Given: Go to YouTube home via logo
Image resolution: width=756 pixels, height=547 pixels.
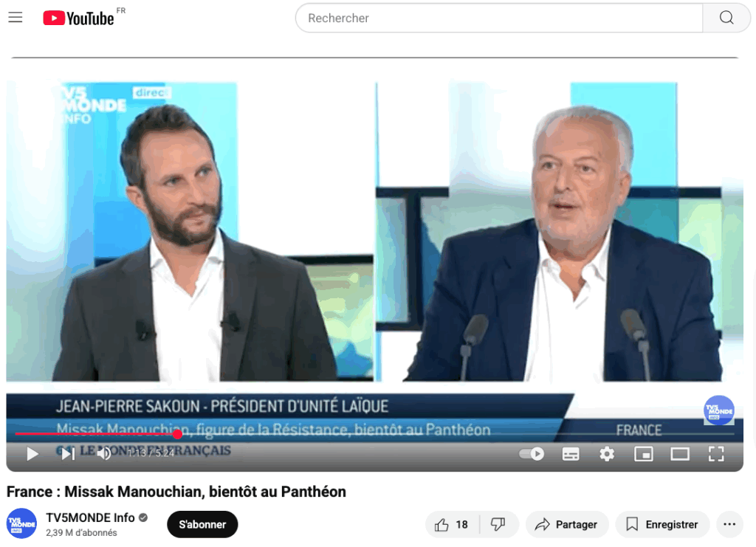Looking at the screenshot, I should tap(78, 18).
